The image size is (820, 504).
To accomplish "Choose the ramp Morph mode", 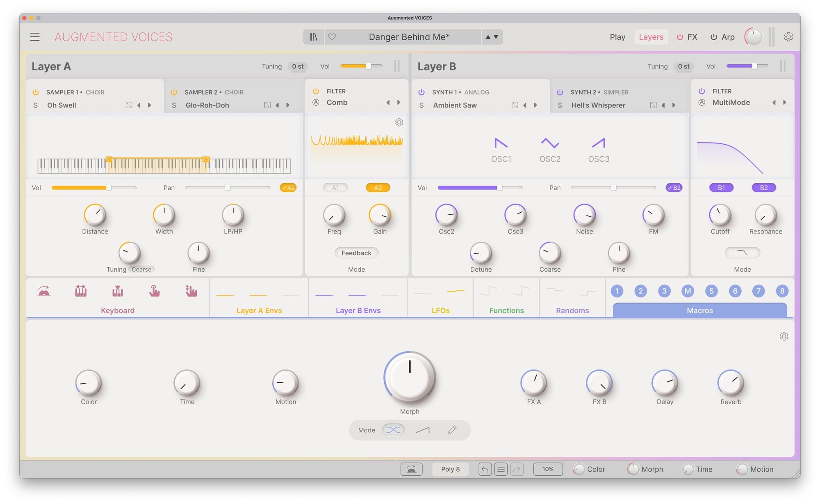I will point(423,430).
